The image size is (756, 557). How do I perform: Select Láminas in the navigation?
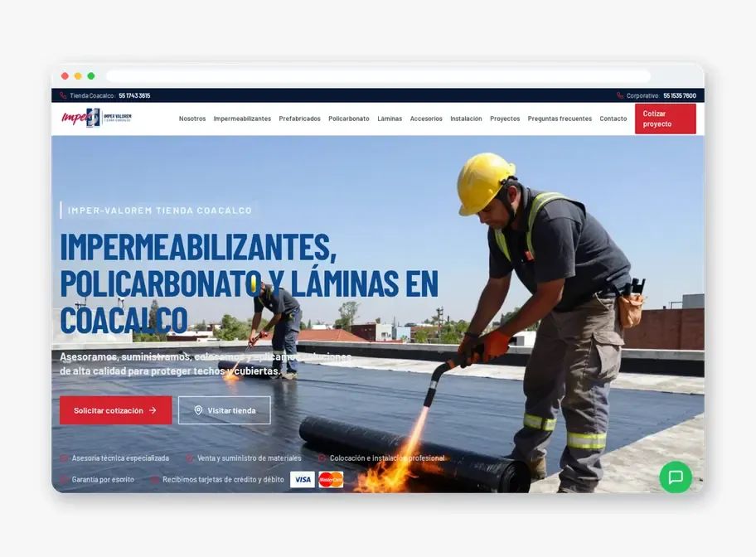390,119
